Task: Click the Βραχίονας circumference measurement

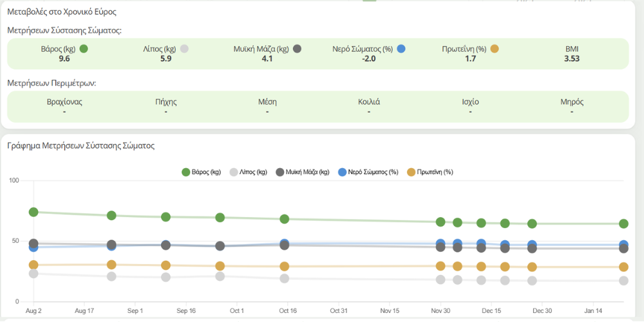Action: click(64, 106)
